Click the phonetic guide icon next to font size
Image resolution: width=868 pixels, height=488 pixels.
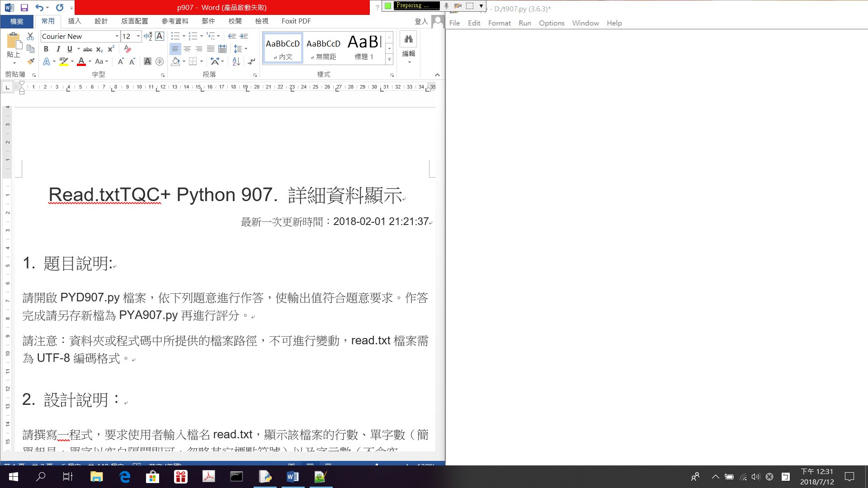[x=148, y=36]
